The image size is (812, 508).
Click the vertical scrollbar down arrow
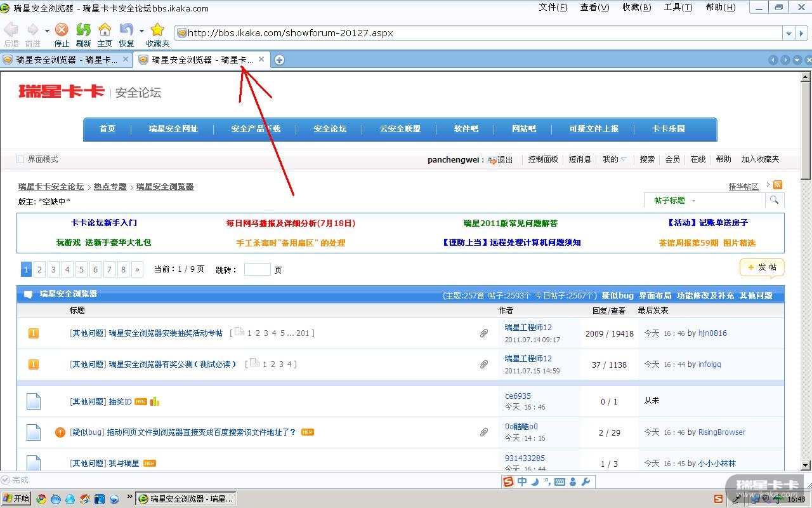tap(806, 465)
